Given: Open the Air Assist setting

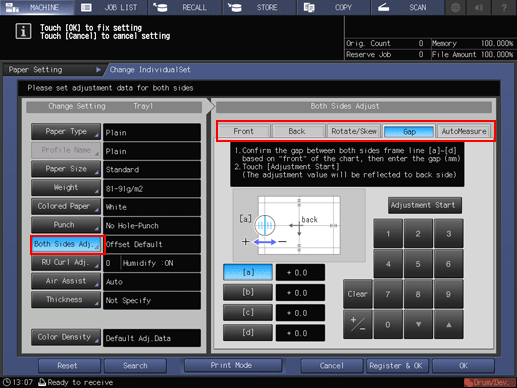Looking at the screenshot, I should (66, 281).
